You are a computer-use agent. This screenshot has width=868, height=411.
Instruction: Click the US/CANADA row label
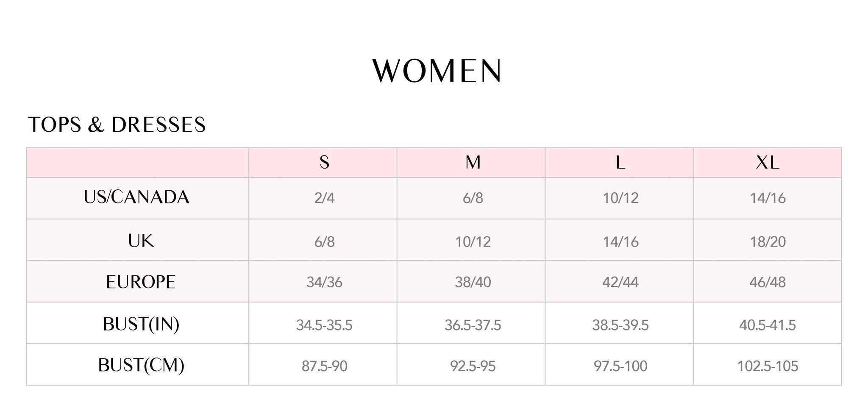coord(136,197)
